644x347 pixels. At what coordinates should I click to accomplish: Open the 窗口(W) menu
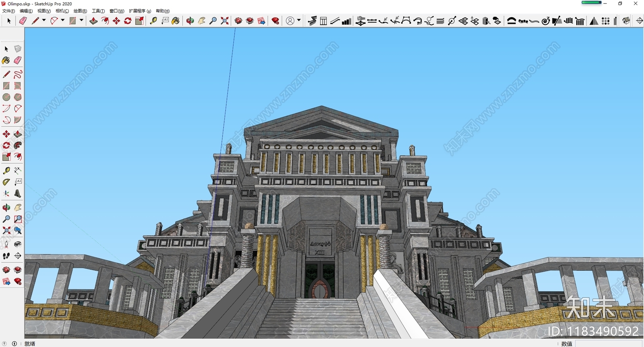pos(117,11)
